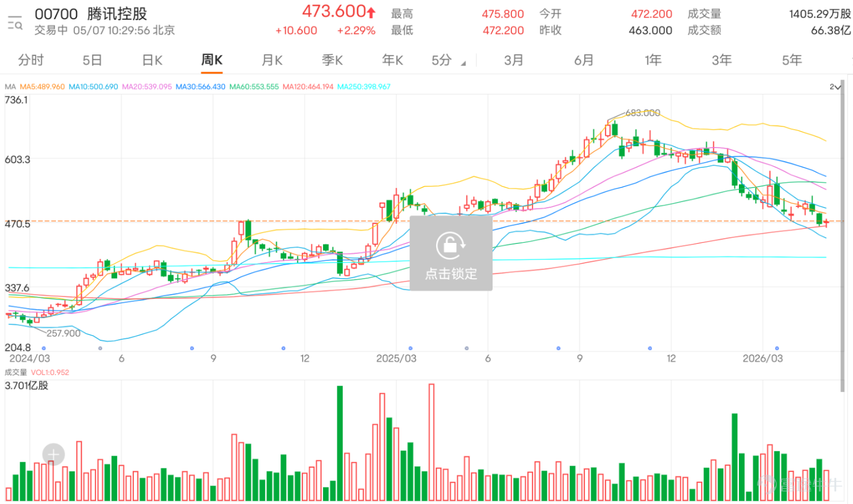Click the 257.900 low price marker
853x504 pixels.
[x=63, y=334]
